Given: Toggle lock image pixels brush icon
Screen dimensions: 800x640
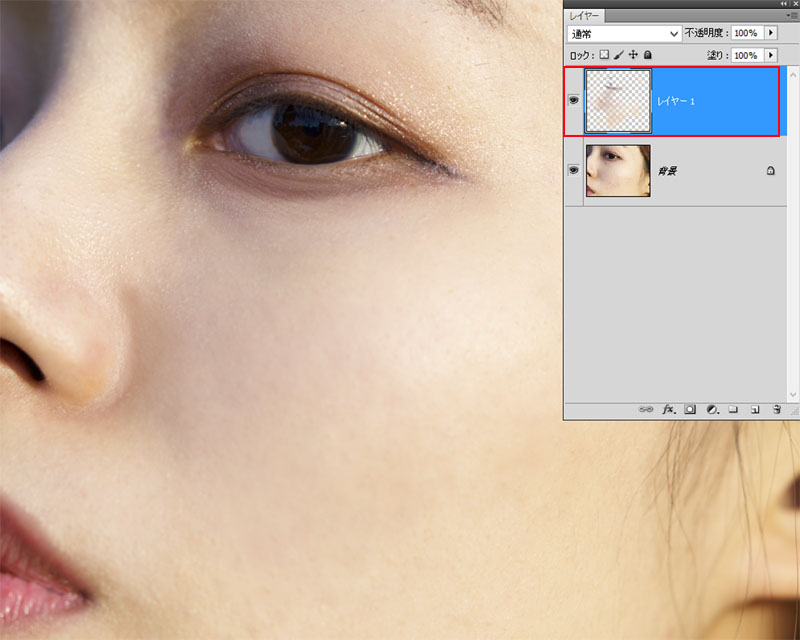Looking at the screenshot, I should (x=619, y=55).
